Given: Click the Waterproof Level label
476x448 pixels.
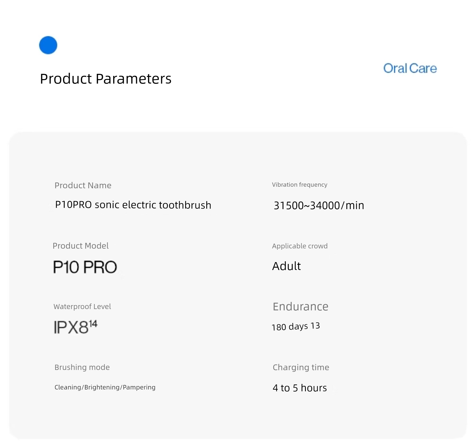Looking at the screenshot, I should point(82,306).
